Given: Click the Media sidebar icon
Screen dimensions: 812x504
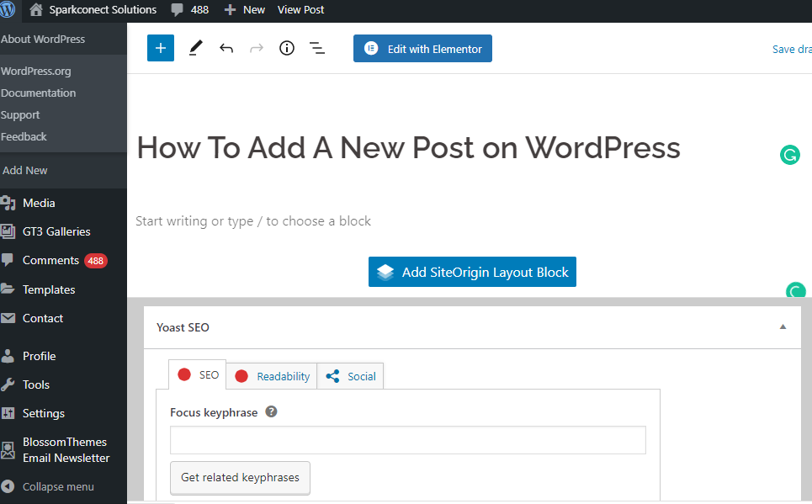Looking at the screenshot, I should 8,203.
